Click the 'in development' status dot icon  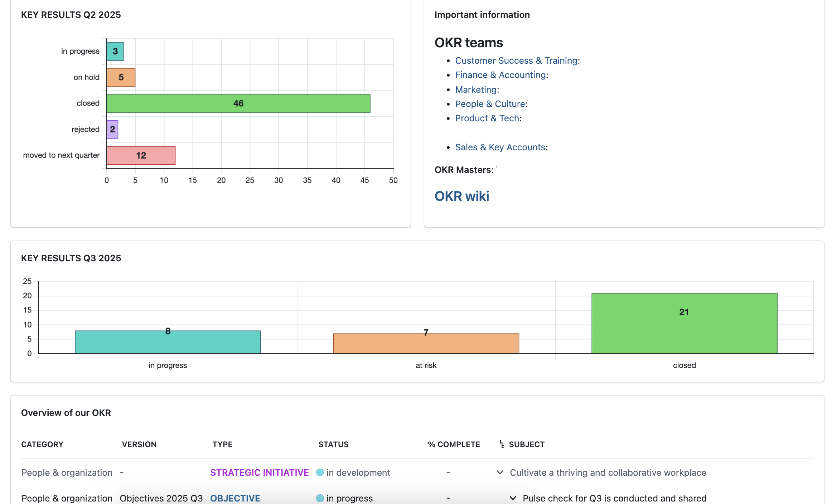[320, 472]
